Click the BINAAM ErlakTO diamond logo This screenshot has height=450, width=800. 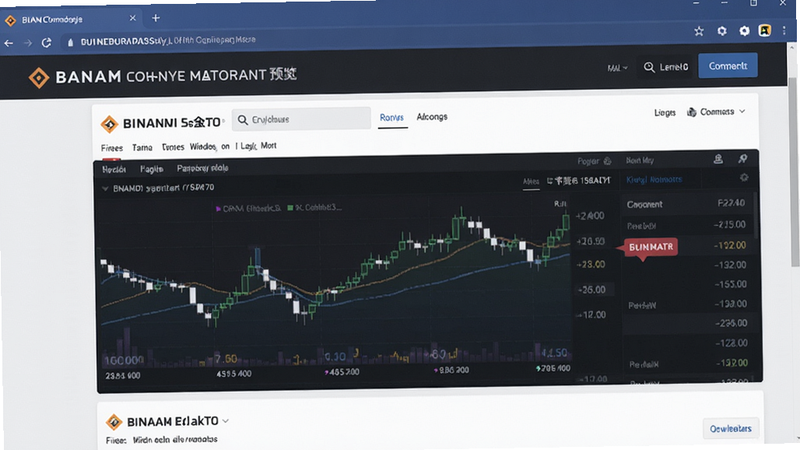[x=114, y=422]
